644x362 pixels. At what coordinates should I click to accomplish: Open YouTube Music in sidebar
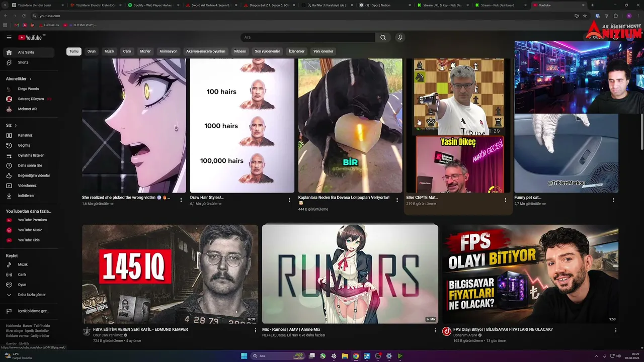[28, 230]
